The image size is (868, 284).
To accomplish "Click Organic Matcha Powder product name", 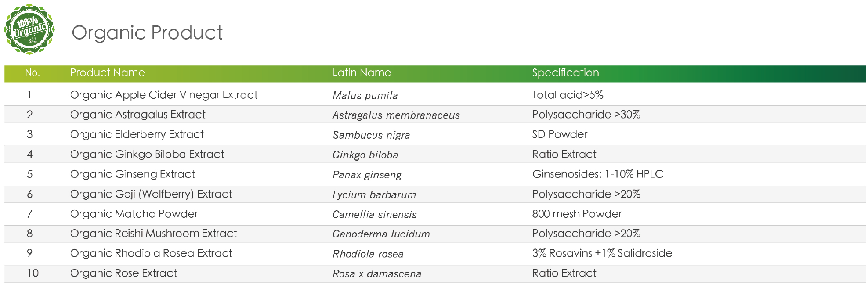I will point(134,214).
